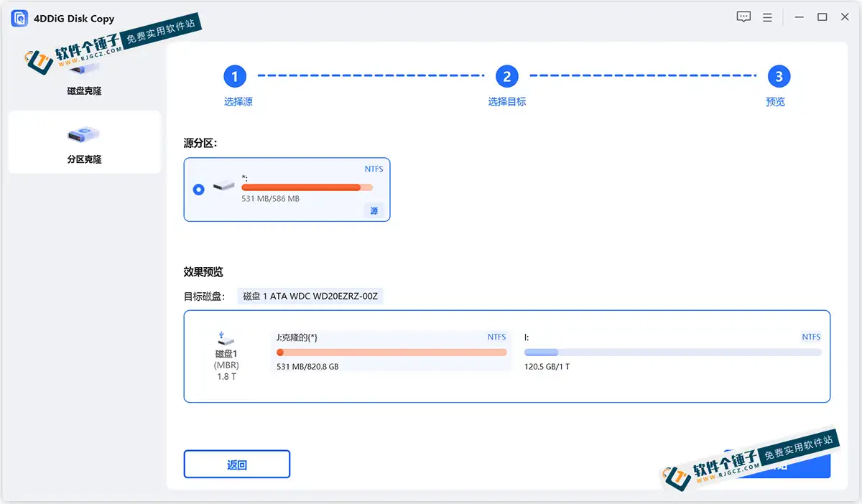
Task: Click the 1.8 T disk capacity text
Action: (x=226, y=377)
